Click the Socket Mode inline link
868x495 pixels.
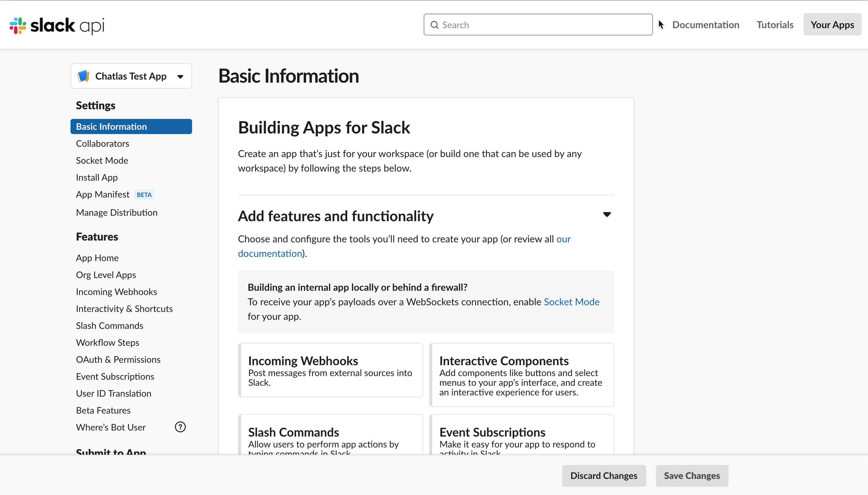pos(571,302)
